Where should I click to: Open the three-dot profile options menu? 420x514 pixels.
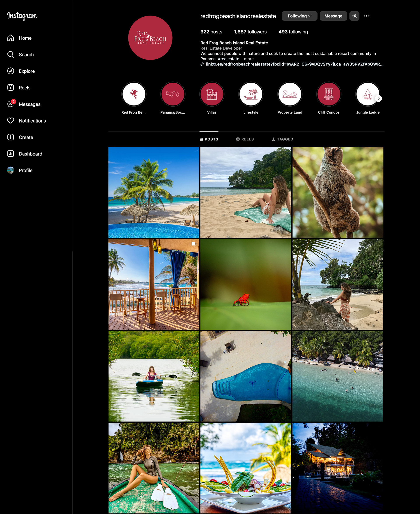[x=366, y=16]
